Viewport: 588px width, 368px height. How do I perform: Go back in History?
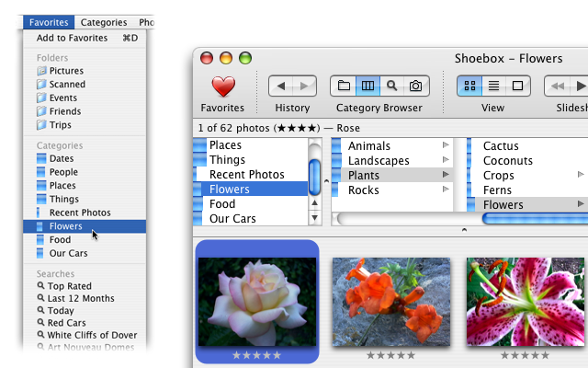pos(280,86)
